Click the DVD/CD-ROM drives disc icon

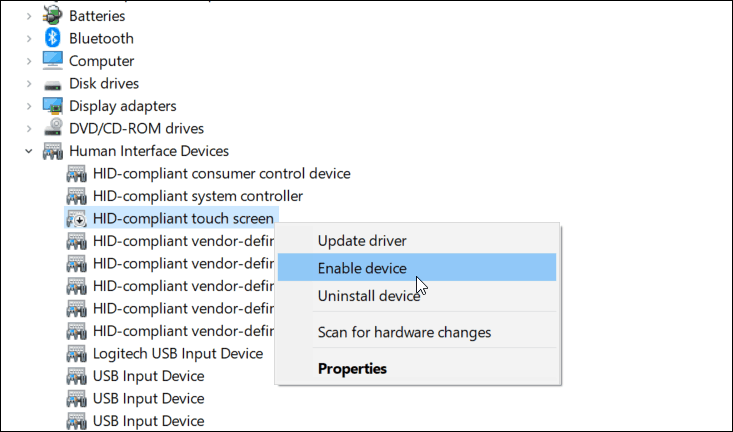(52, 128)
